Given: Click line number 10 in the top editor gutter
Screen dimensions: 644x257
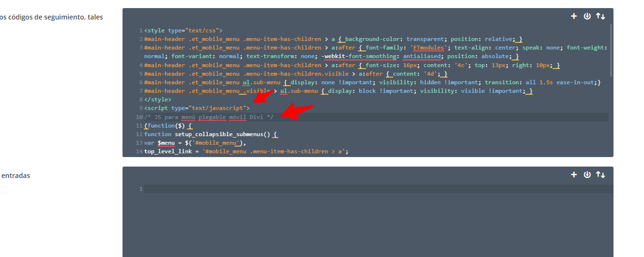Looking at the screenshot, I should (139, 117).
